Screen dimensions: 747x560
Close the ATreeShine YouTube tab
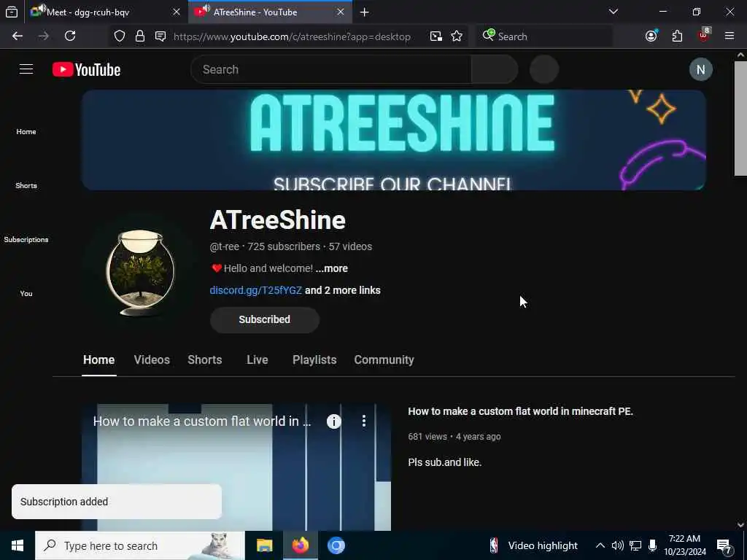[x=341, y=12]
